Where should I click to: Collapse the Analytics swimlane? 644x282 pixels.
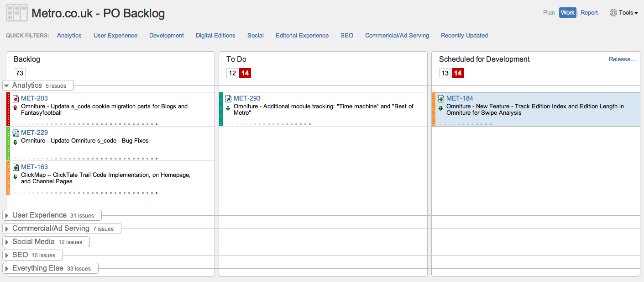click(x=6, y=85)
